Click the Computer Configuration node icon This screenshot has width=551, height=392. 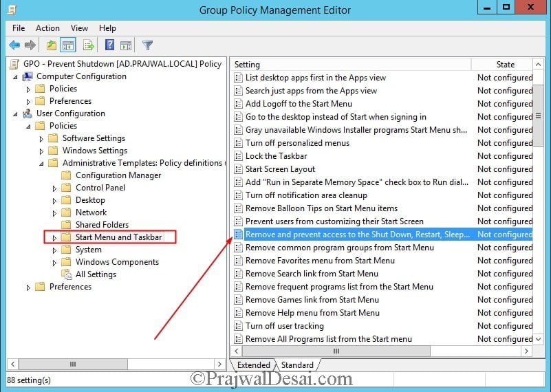click(x=28, y=76)
